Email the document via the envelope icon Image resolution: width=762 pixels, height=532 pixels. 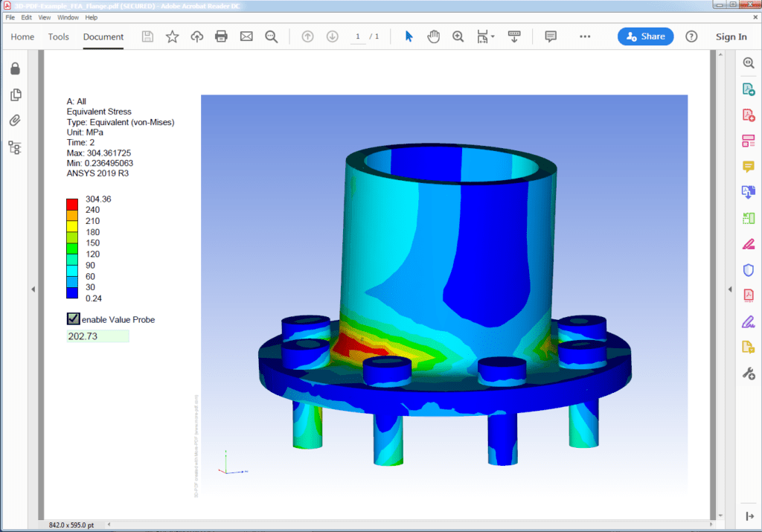(246, 36)
